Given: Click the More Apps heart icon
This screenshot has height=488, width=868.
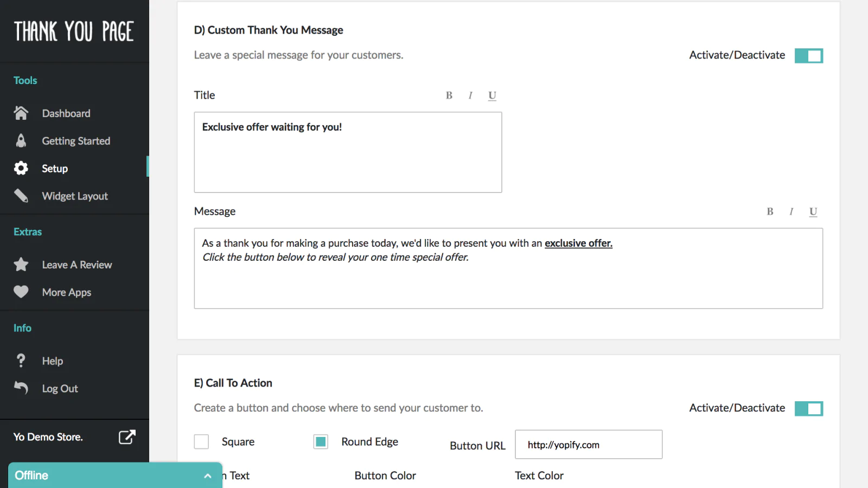Looking at the screenshot, I should click(21, 292).
